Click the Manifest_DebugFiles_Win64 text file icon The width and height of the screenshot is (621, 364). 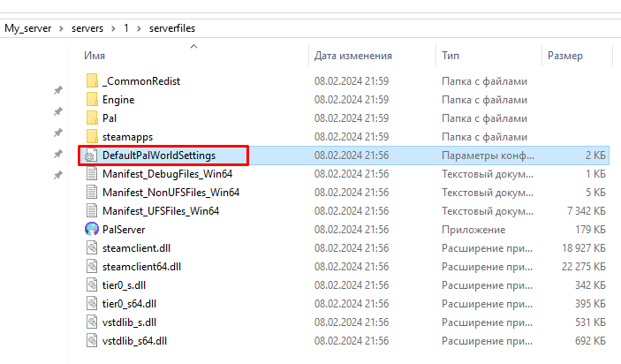pyautogui.click(x=92, y=174)
